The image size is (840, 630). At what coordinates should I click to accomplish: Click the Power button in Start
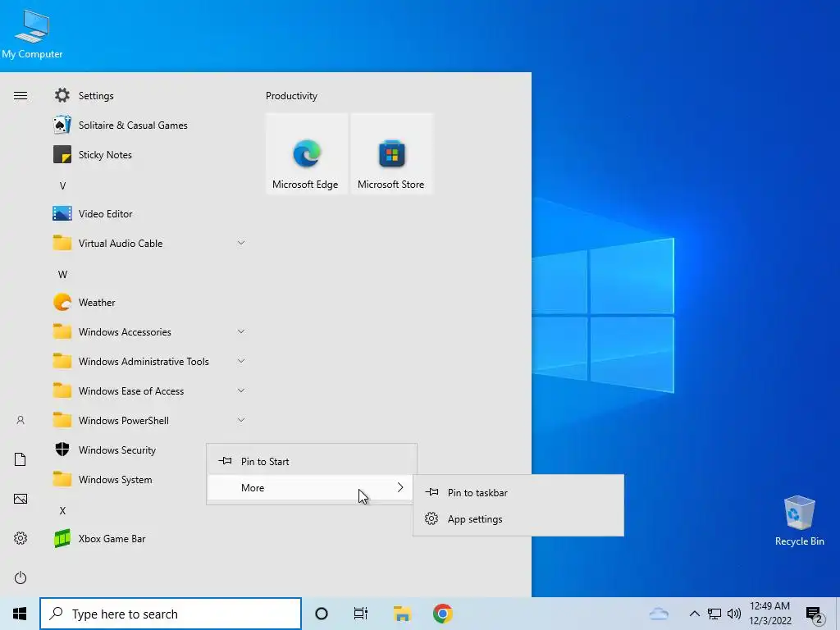(21, 577)
